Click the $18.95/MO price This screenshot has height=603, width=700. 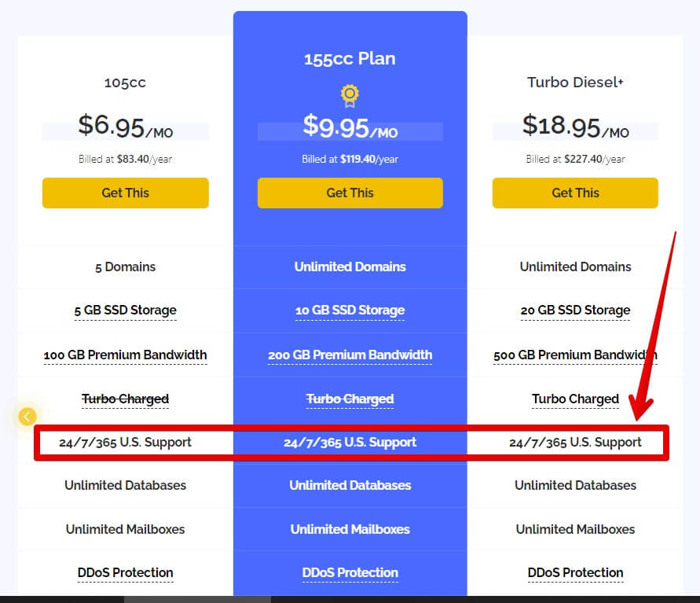pos(575,127)
